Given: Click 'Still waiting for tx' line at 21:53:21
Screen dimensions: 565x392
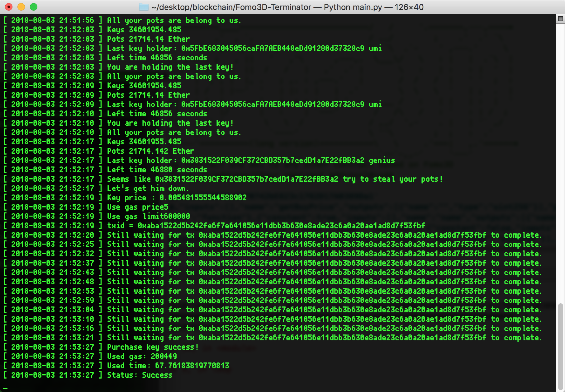Looking at the screenshot, I should click(273, 338).
